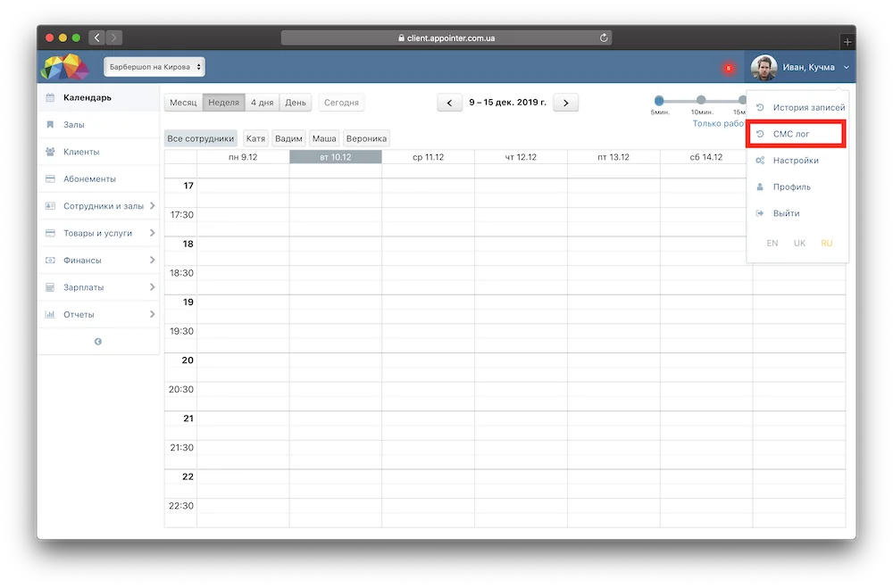
Task: Jump to Сегодня
Action: (342, 103)
